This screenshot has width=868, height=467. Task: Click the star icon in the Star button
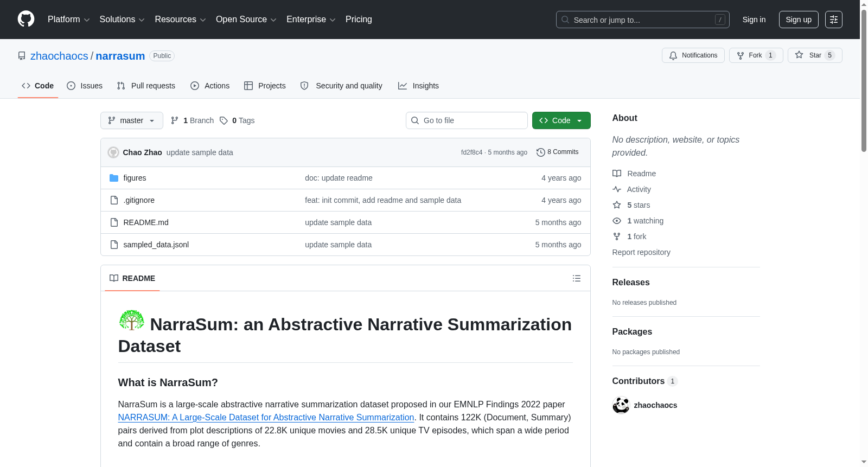(x=799, y=55)
